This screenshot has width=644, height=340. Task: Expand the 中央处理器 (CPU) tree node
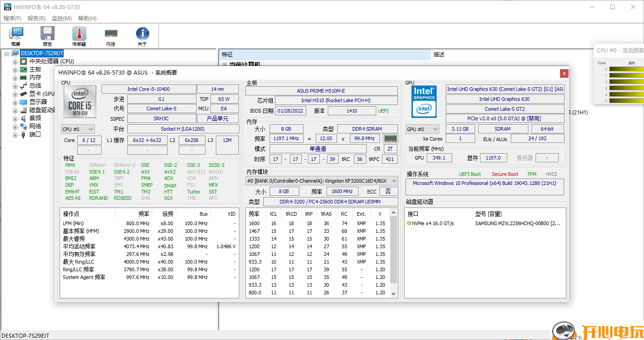[x=15, y=61]
